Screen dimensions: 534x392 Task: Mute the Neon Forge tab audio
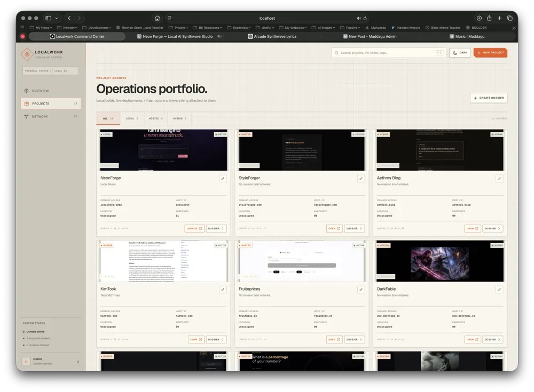point(219,36)
